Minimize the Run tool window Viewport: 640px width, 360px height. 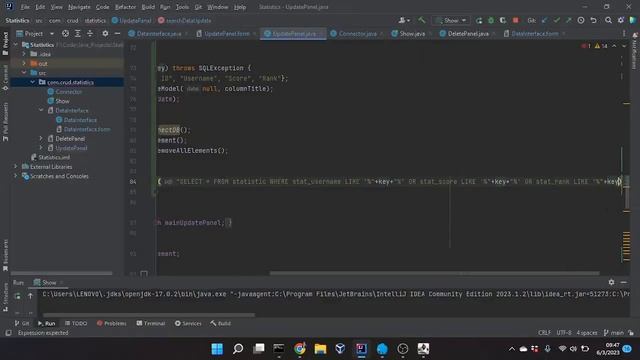[x=623, y=282]
